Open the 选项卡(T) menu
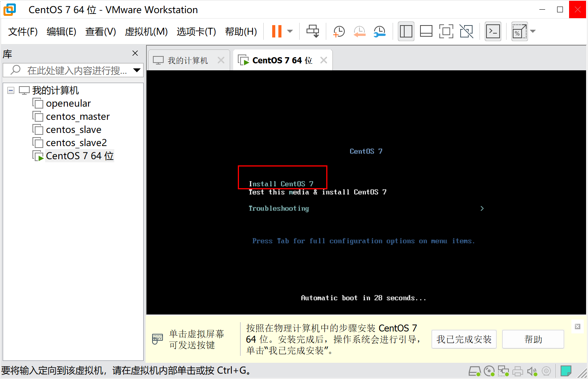Screen dimensions: 588x379 tap(196, 31)
